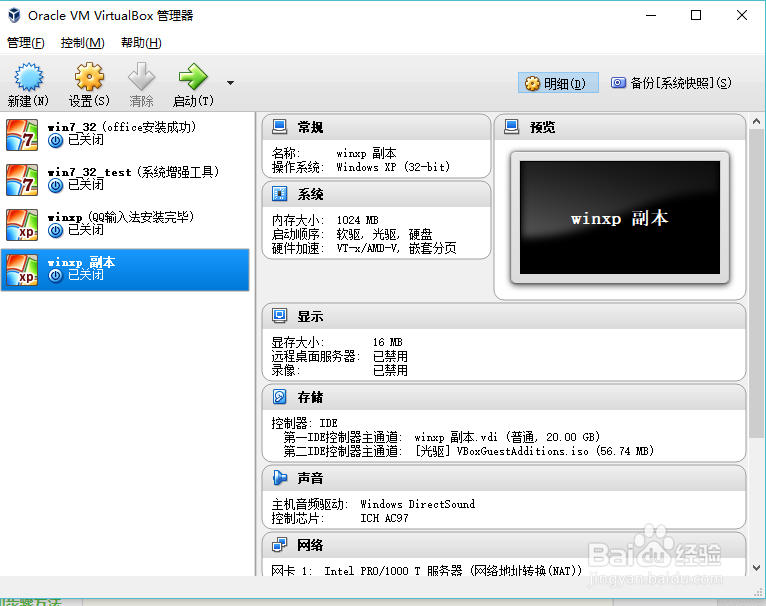Click the 网络 section network icon
The image size is (766, 606).
pyautogui.click(x=279, y=544)
